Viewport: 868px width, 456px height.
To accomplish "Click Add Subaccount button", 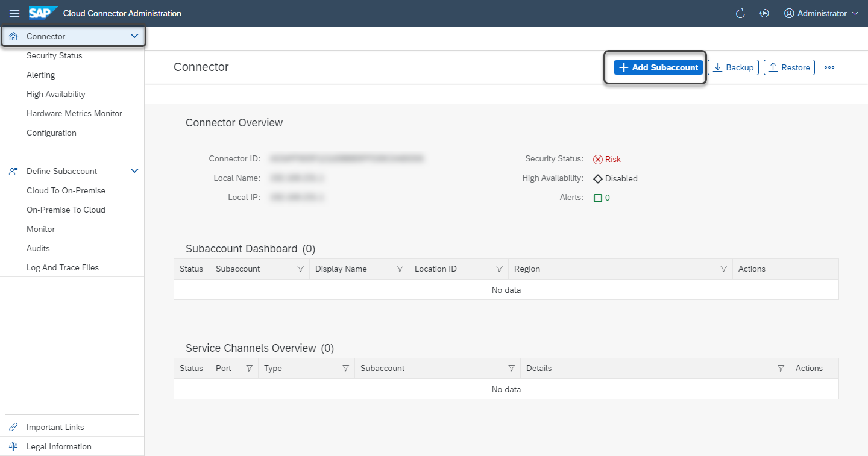I will point(658,67).
